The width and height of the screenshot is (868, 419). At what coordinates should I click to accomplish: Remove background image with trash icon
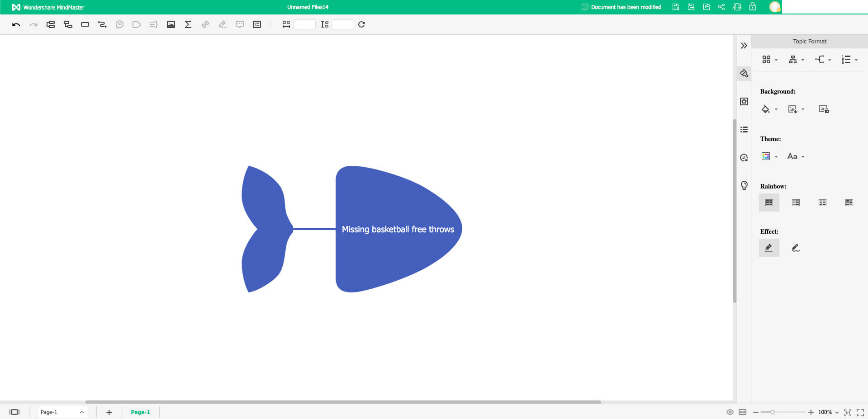click(824, 109)
